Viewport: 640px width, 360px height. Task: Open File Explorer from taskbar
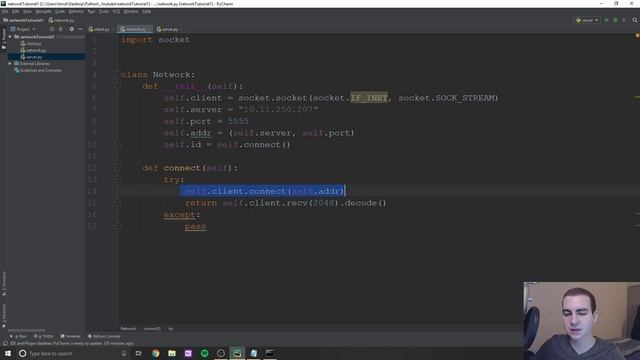(x=172, y=353)
